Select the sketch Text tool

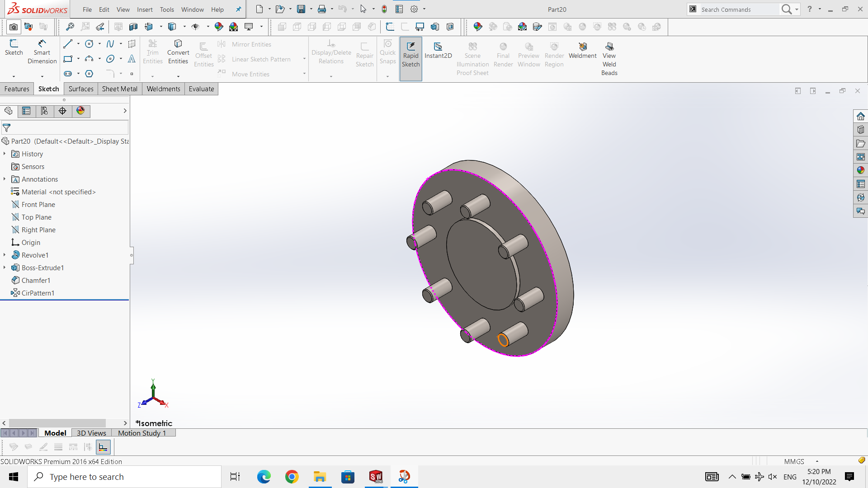click(x=132, y=59)
